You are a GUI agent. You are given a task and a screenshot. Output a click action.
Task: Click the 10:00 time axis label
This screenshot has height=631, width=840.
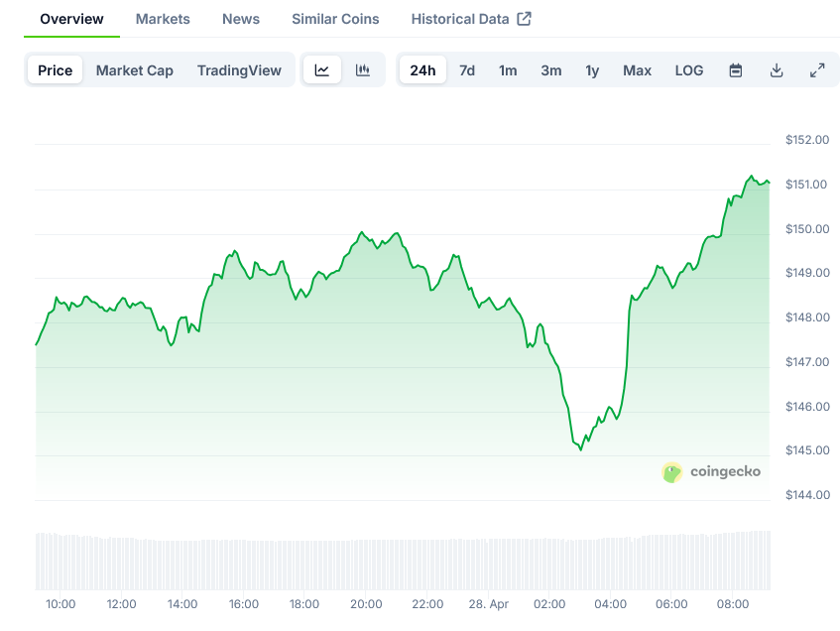pyautogui.click(x=60, y=604)
